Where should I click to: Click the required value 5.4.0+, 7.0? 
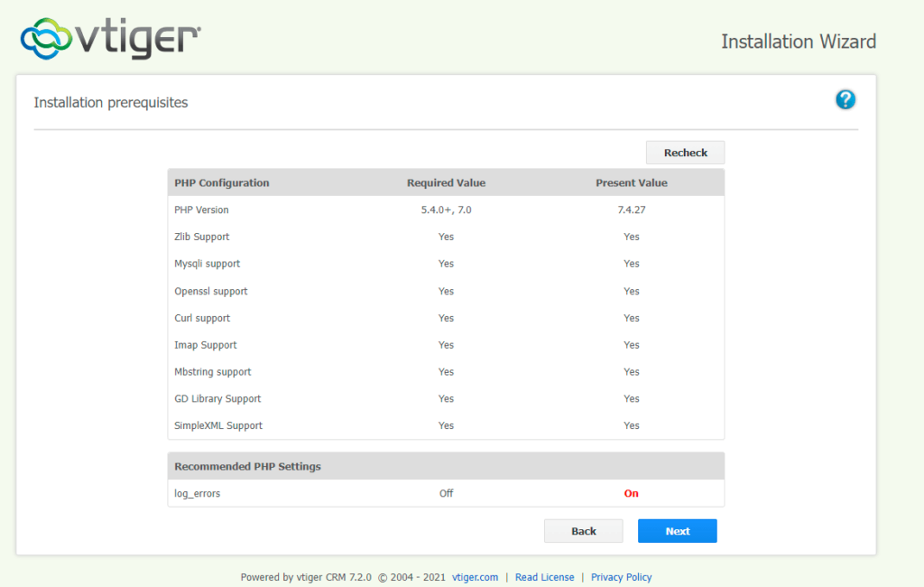[x=446, y=210]
